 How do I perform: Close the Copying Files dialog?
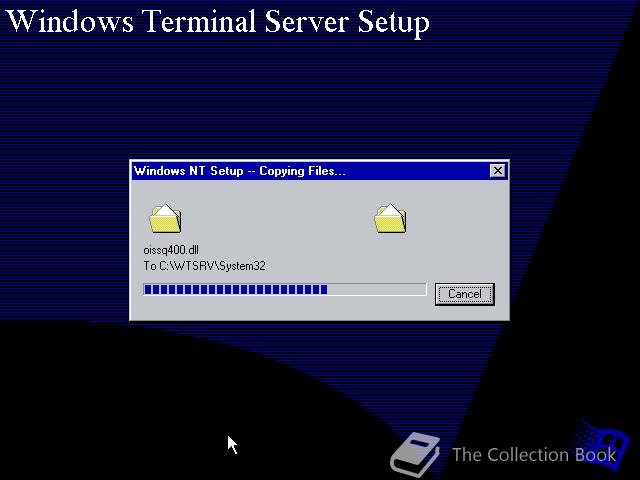(x=498, y=171)
